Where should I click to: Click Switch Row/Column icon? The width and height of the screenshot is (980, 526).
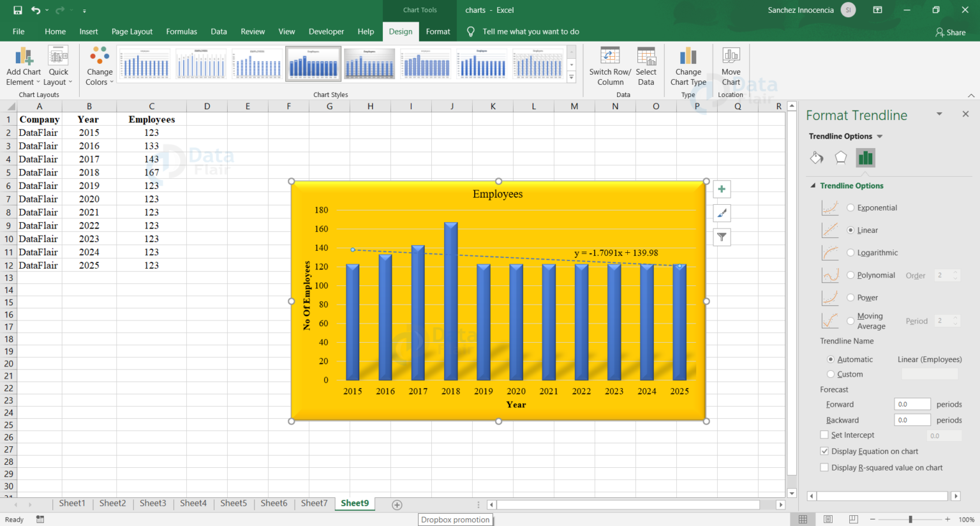[x=610, y=56]
